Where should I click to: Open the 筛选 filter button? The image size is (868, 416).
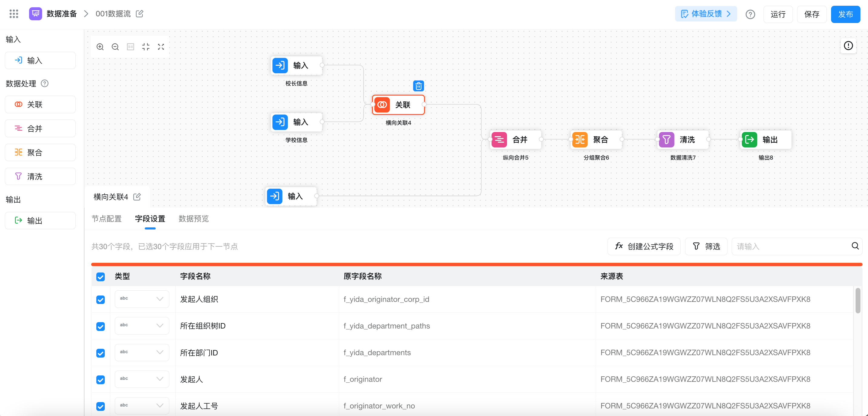[x=706, y=246]
